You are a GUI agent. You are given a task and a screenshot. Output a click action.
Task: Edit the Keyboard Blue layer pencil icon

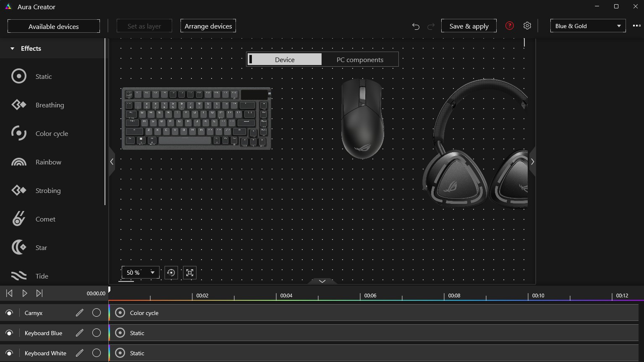(80, 333)
